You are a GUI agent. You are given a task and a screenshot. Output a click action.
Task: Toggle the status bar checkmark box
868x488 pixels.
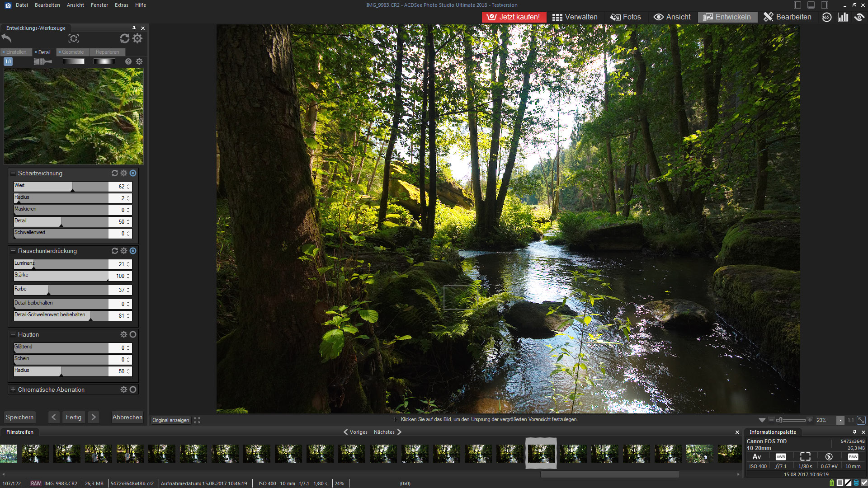click(864, 483)
